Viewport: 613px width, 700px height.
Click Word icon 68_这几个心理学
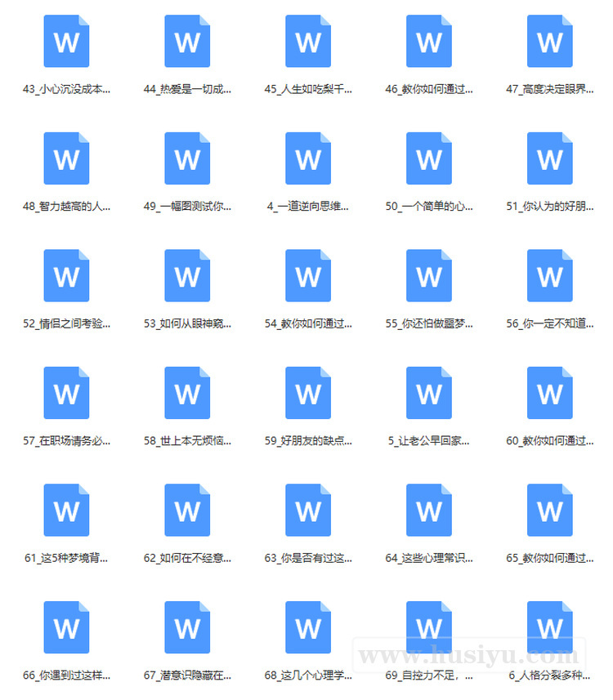(308, 627)
